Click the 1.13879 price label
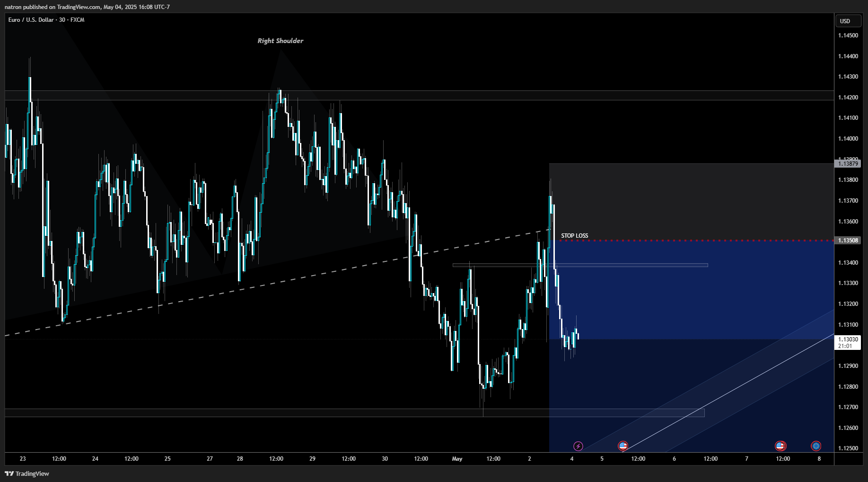The height and width of the screenshot is (482, 868). pos(848,164)
